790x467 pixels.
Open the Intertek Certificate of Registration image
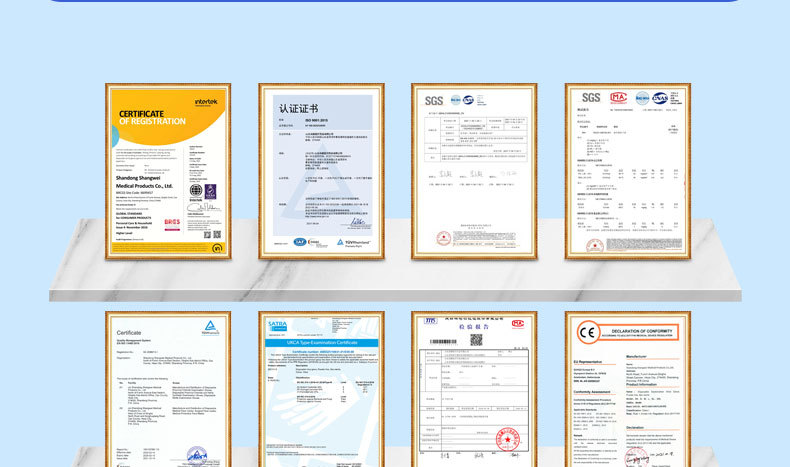coord(168,171)
